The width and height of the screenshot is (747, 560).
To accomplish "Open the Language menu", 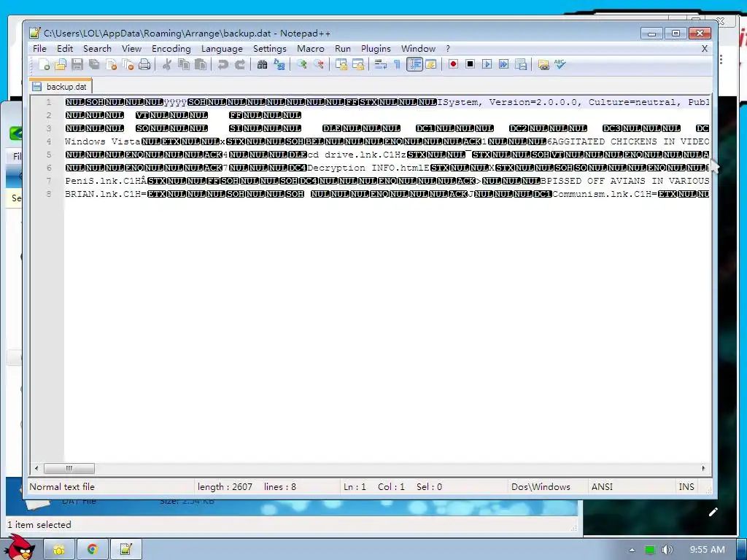I will point(222,49).
